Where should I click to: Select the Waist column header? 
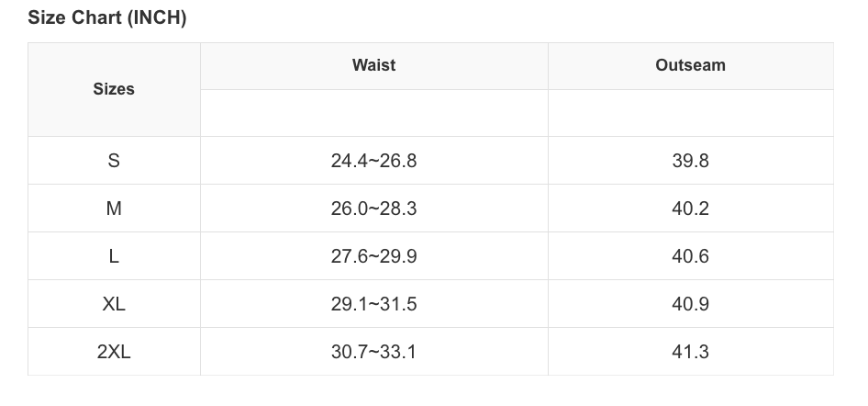[x=373, y=65]
